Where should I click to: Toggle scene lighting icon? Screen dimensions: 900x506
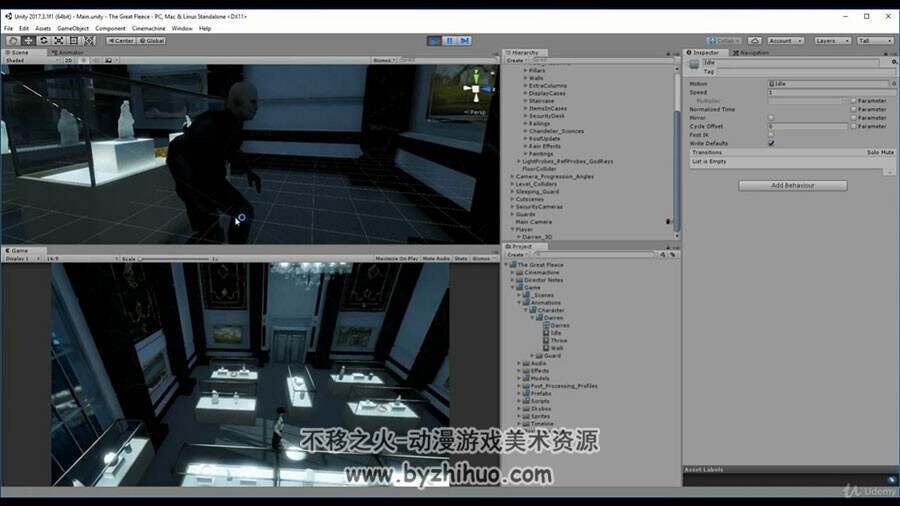click(x=84, y=60)
